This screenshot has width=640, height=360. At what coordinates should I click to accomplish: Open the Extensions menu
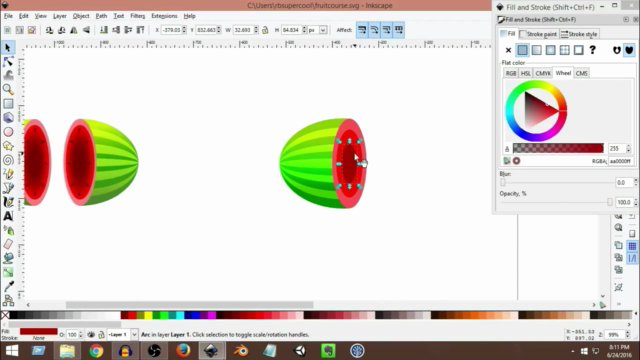[x=164, y=16]
